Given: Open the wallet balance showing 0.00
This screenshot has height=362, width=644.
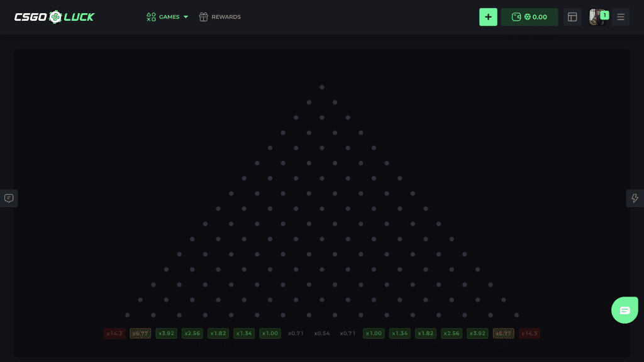Looking at the screenshot, I should (x=529, y=17).
